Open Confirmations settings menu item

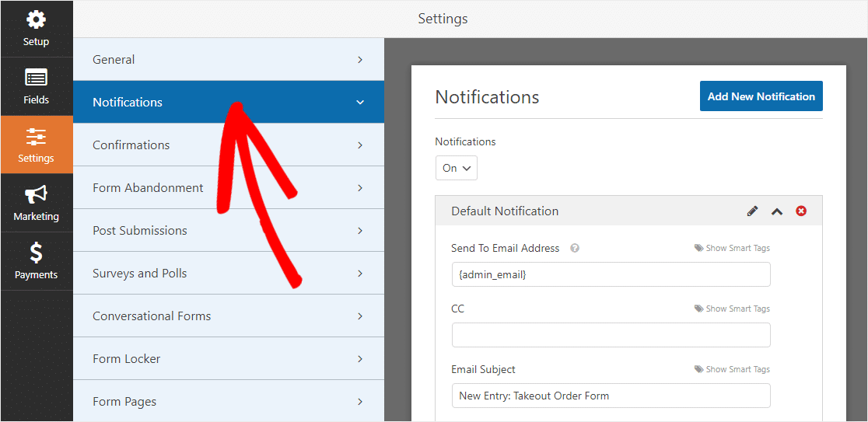[x=229, y=145]
